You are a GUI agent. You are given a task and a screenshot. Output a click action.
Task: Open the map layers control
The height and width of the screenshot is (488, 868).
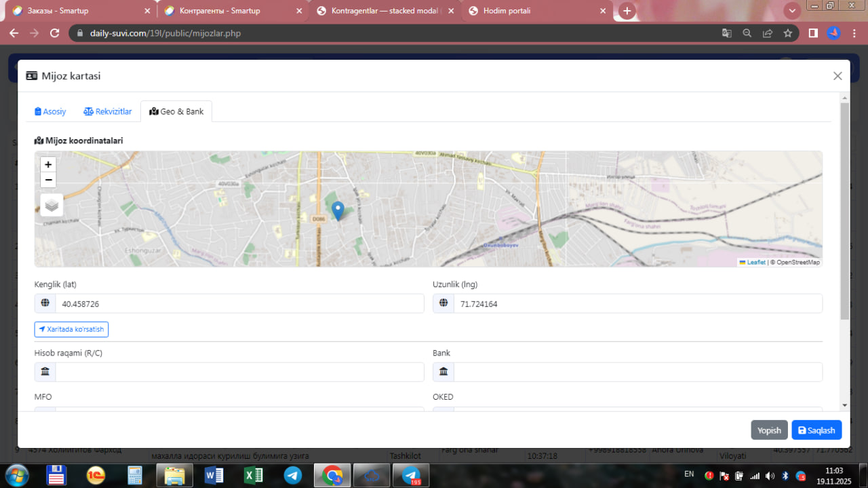[52, 205]
